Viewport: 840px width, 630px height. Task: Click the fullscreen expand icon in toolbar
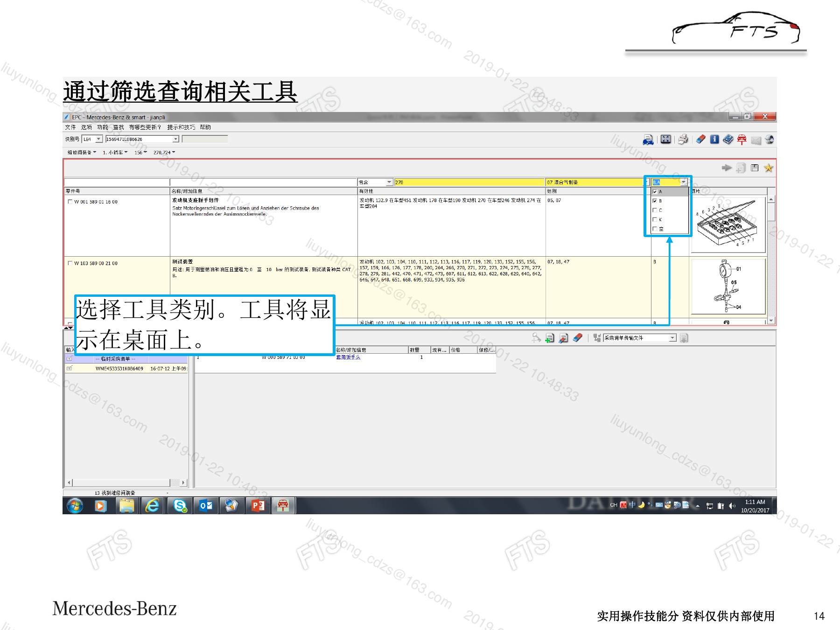tap(666, 139)
